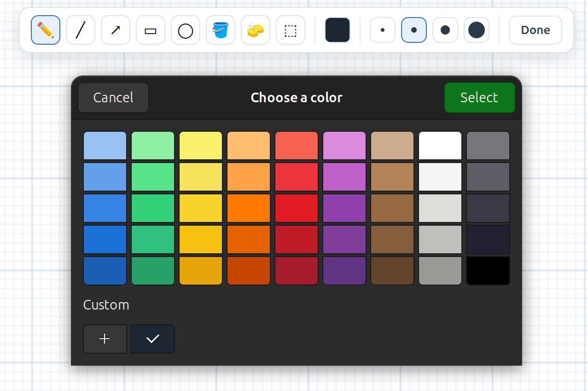Pick the lightest red swatch
The width and height of the screenshot is (588, 391).
tap(297, 146)
